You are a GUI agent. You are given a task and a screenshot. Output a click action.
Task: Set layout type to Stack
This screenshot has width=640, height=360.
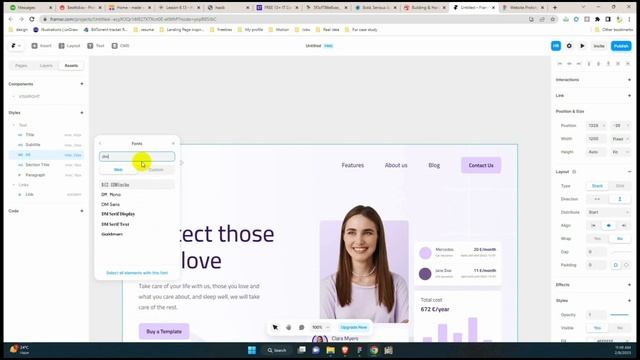597,186
